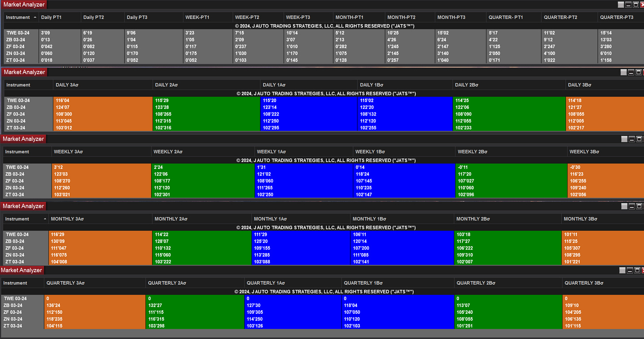The width and height of the screenshot is (644, 339).
Task: Select the WEEKLY 1Bσ column header
Action: pyautogui.click(x=404, y=152)
